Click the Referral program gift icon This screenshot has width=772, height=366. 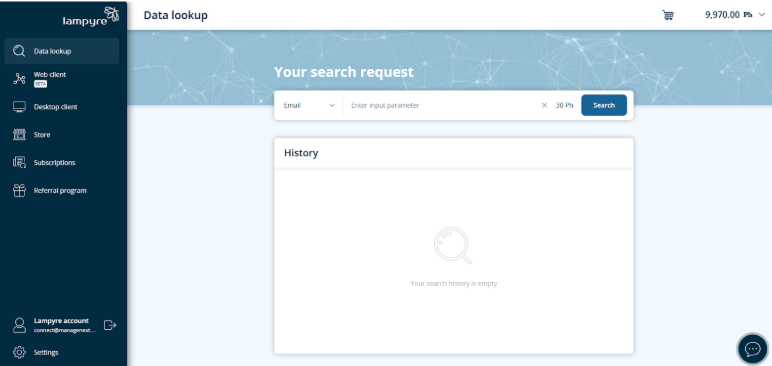19,191
